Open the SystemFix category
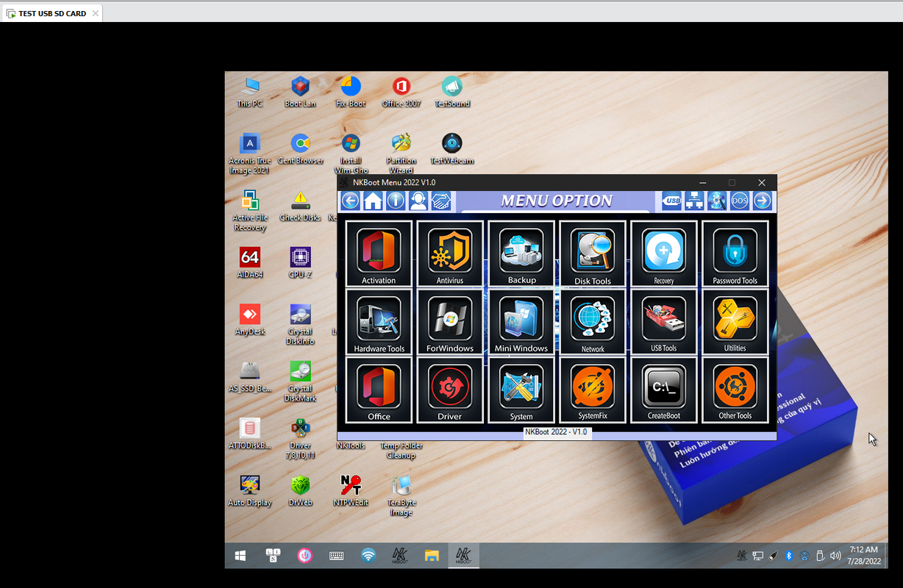This screenshot has height=588, width=903. (x=593, y=390)
